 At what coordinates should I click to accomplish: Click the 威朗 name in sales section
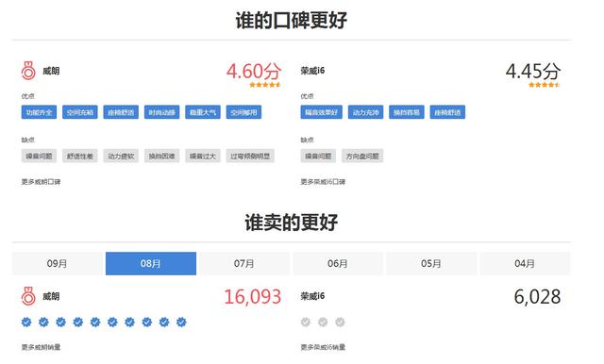pos(51,296)
